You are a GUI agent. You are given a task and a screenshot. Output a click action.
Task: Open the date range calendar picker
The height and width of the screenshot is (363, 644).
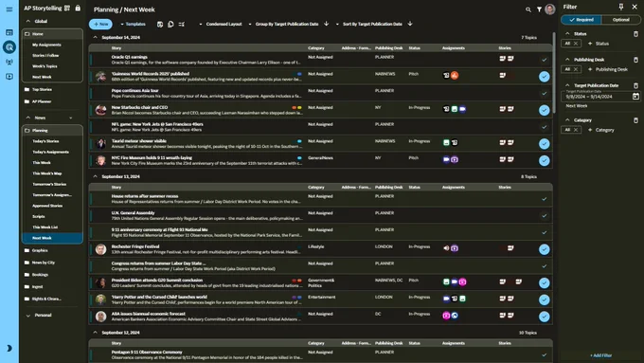635,96
